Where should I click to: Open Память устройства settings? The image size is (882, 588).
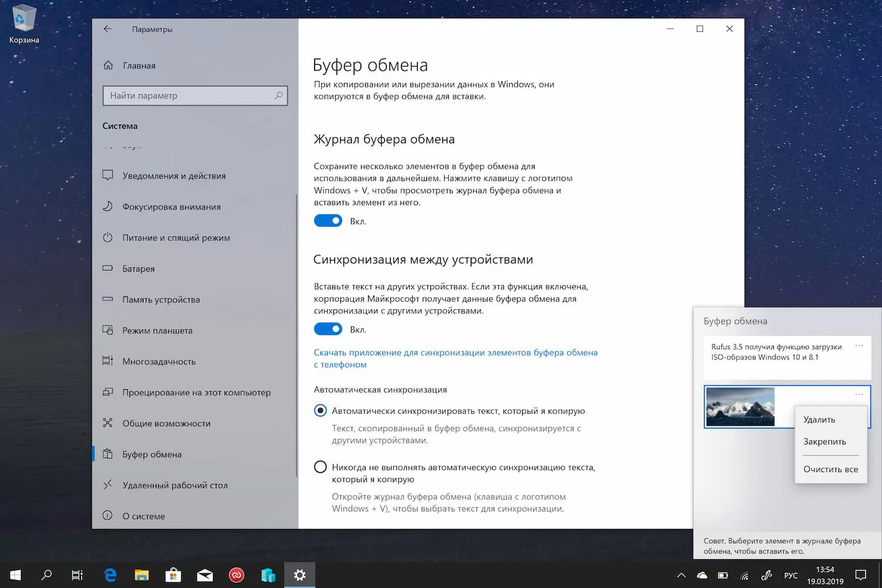coord(161,299)
